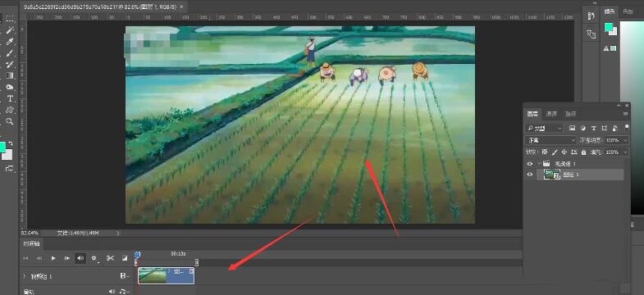This screenshot has height=295, width=644.
Task: Toggle timeline audio playback button
Action: coord(80,258)
